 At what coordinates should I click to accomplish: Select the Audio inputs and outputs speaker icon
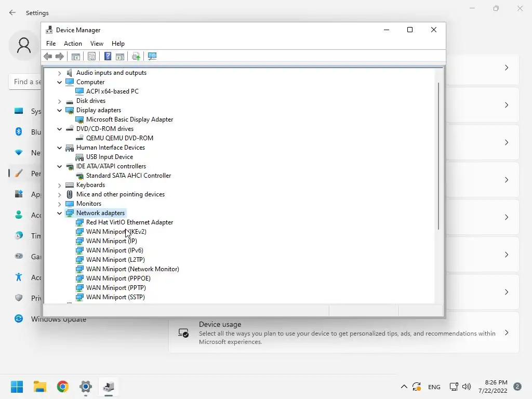(x=70, y=73)
